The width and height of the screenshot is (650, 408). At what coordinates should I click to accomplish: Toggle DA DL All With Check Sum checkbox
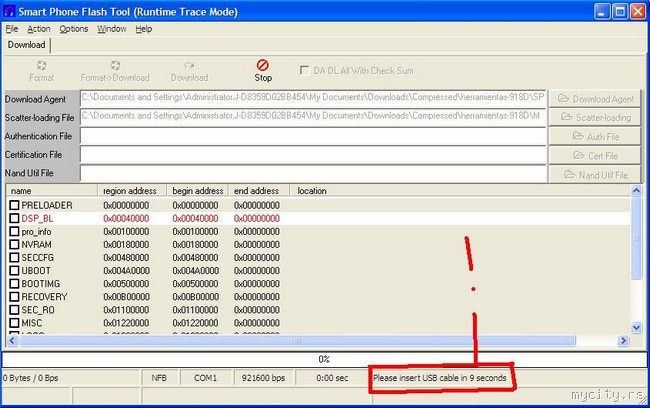pos(304,70)
